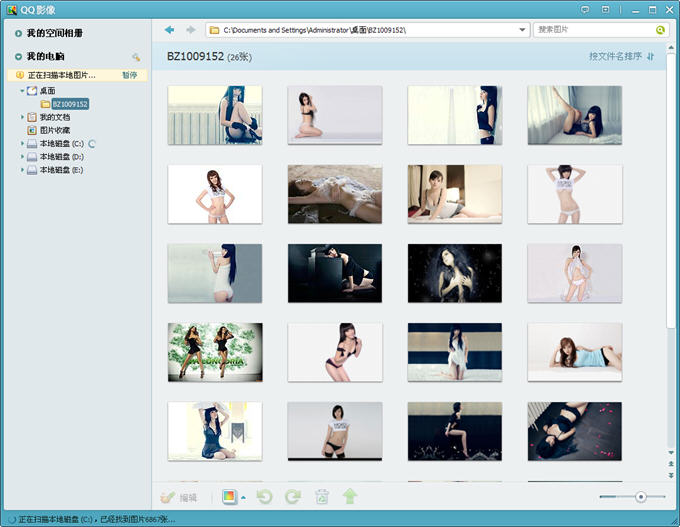Click 暂停 to pause scanning
The image size is (680, 527).
pyautogui.click(x=130, y=75)
